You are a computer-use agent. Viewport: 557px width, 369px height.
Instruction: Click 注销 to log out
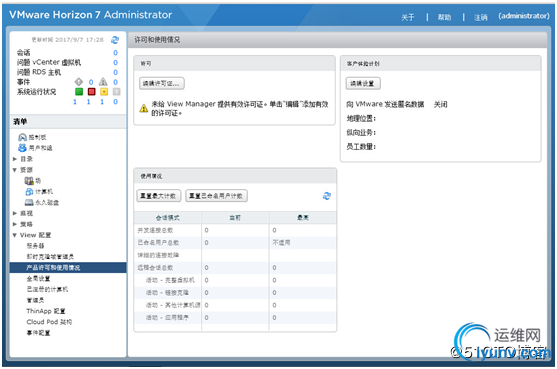(x=481, y=17)
